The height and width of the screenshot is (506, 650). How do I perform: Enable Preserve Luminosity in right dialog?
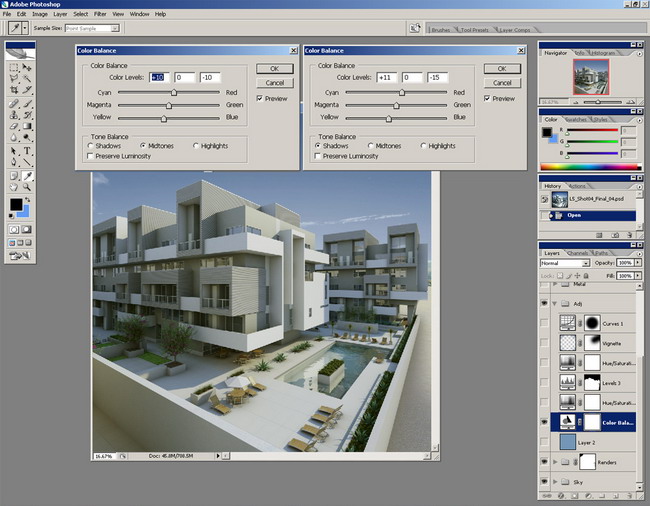tap(318, 156)
